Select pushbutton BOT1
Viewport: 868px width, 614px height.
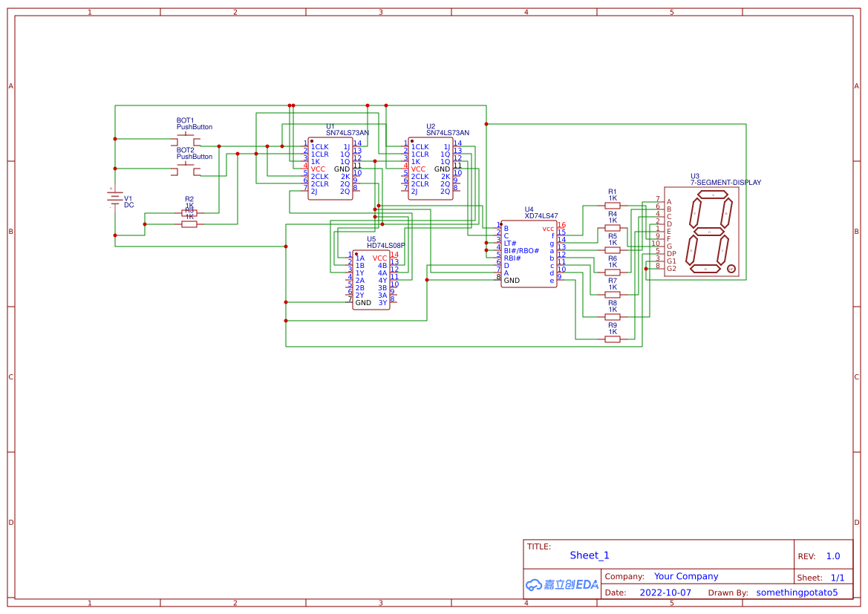tap(184, 137)
